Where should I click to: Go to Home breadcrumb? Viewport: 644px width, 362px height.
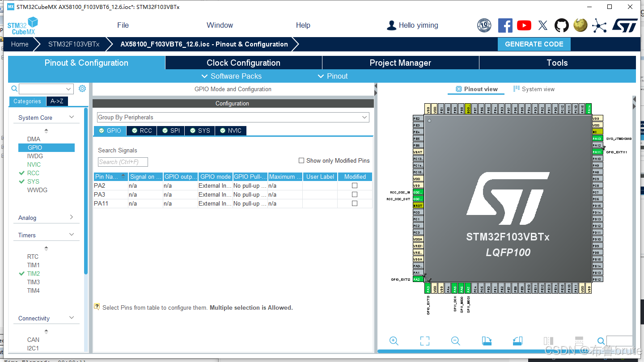click(20, 44)
